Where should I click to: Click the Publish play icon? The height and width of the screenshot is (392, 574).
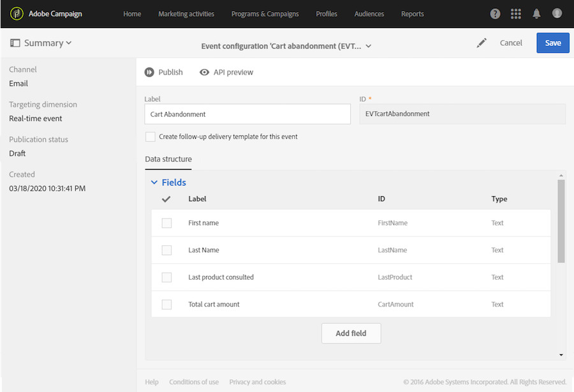point(149,72)
